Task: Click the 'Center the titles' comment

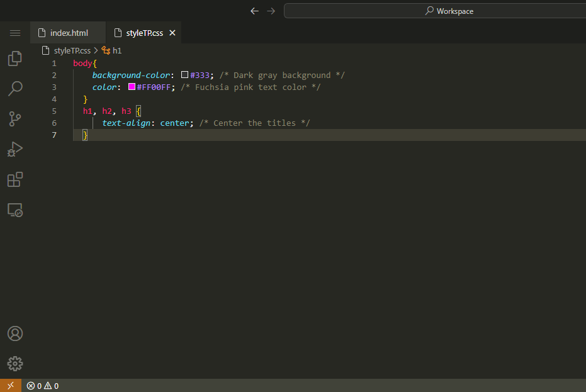Action: [254, 123]
